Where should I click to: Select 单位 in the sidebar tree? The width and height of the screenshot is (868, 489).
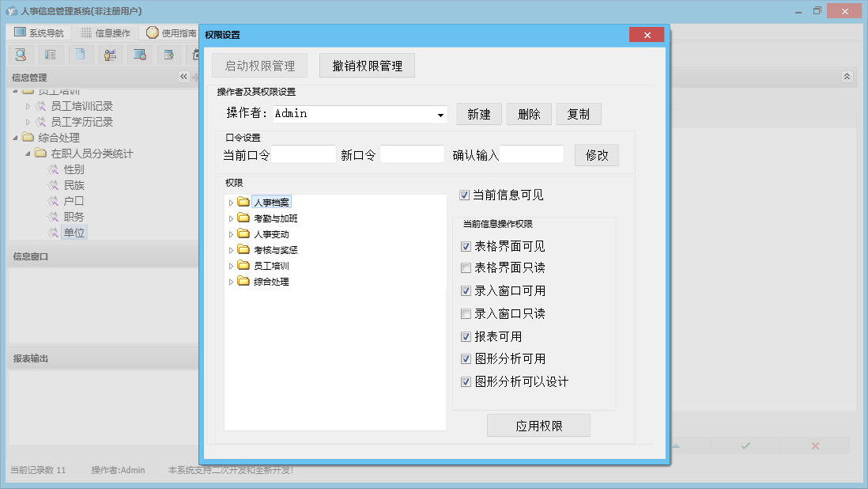click(x=74, y=233)
